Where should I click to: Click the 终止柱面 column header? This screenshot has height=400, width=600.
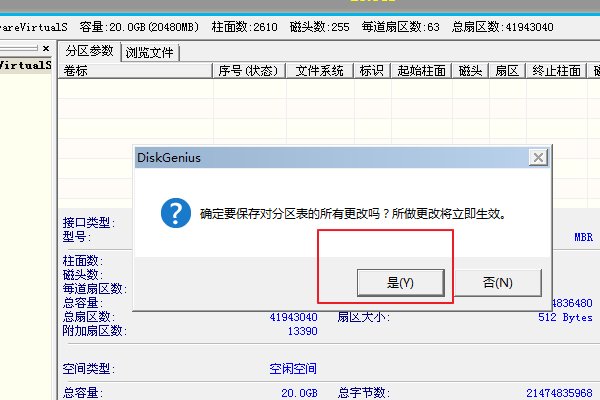(556, 71)
